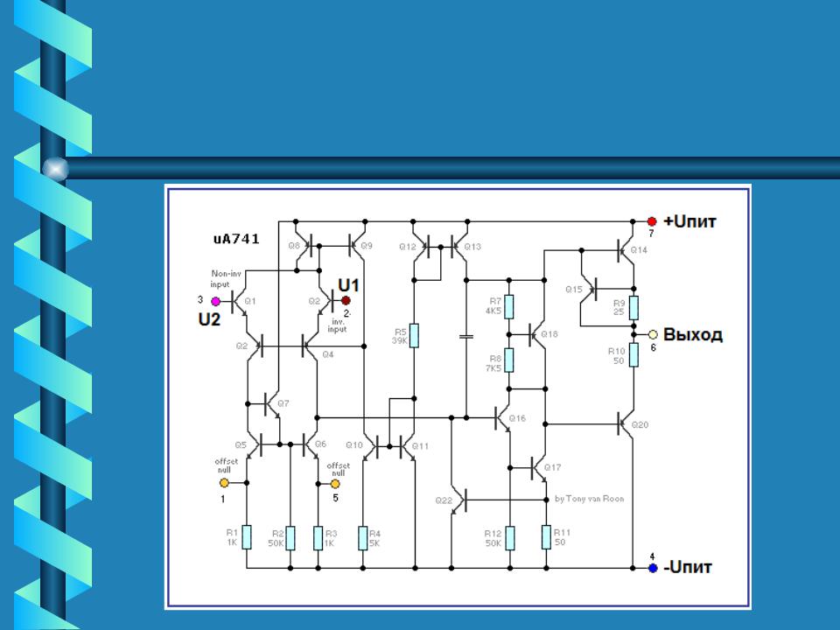
Task: Click the R10 50 resistor symbol
Action: click(633, 354)
